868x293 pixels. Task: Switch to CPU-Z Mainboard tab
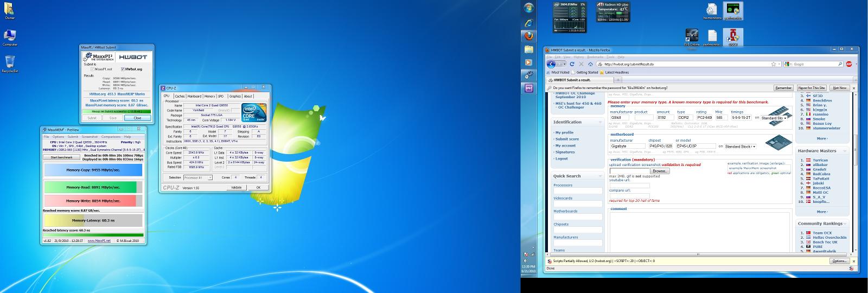[x=194, y=96]
